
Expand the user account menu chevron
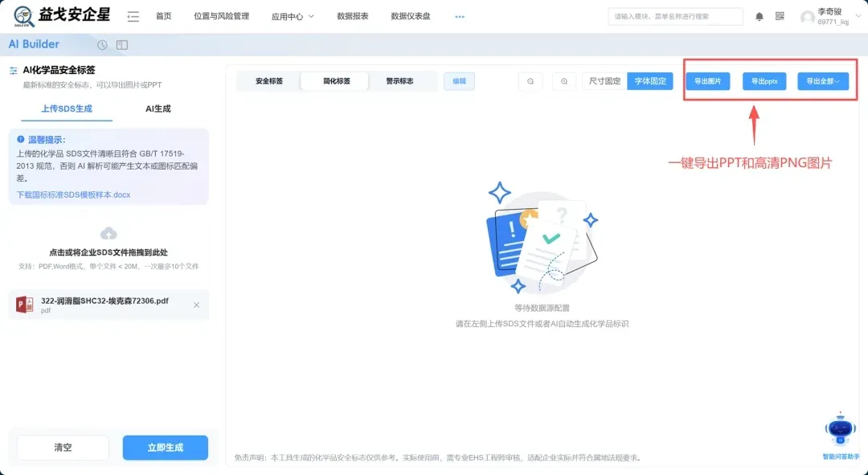click(x=858, y=15)
